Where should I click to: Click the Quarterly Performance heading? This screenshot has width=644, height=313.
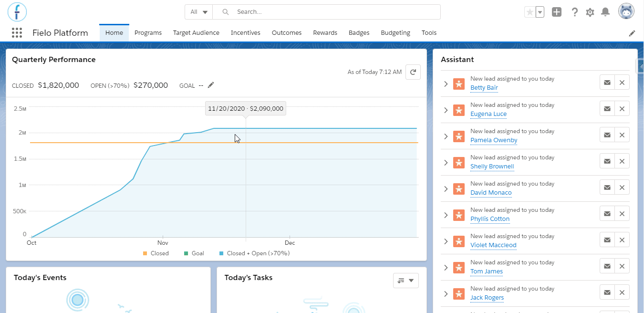click(54, 60)
